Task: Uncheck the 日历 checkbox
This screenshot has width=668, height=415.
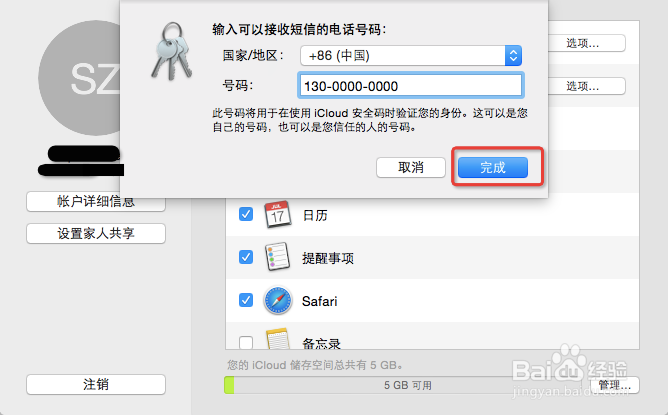Action: [246, 214]
